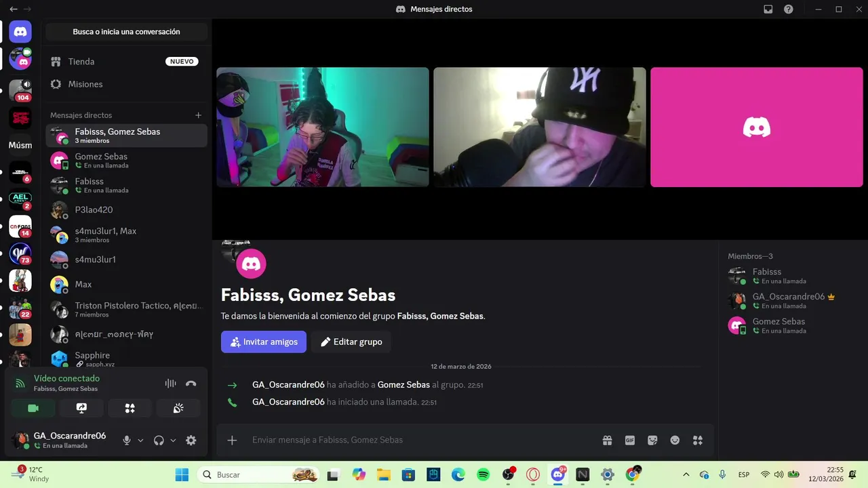Image resolution: width=868 pixels, height=488 pixels.
Task: Share your screen button
Action: 81,408
